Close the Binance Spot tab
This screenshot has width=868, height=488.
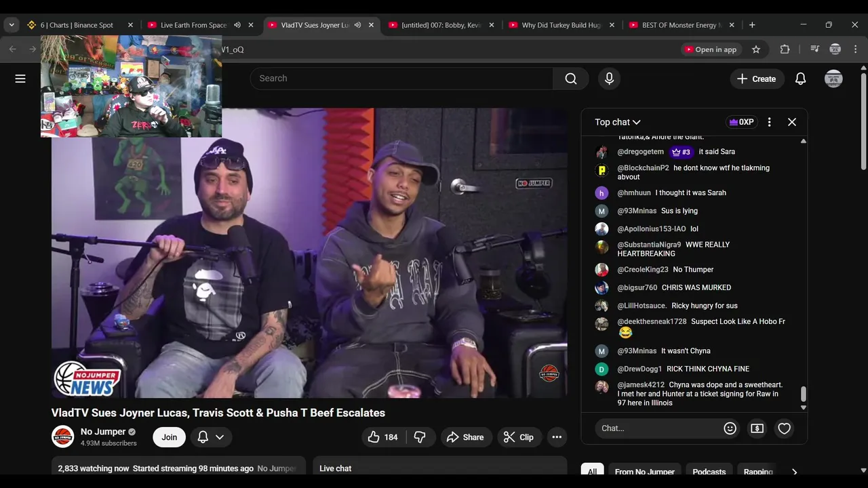coord(131,25)
